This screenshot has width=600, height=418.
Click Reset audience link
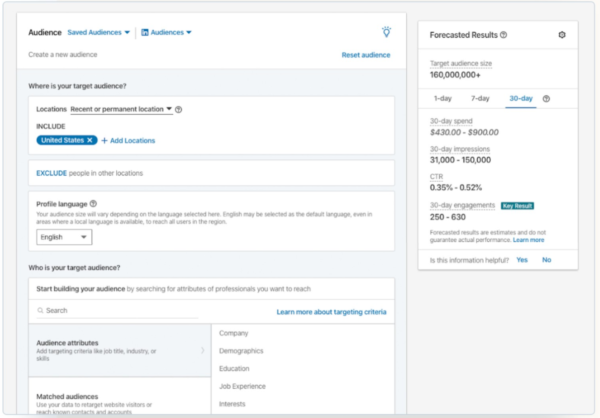366,55
